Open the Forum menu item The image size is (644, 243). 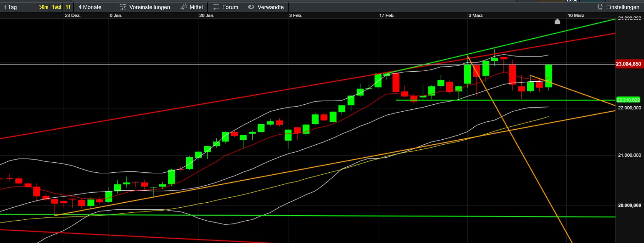[225, 7]
